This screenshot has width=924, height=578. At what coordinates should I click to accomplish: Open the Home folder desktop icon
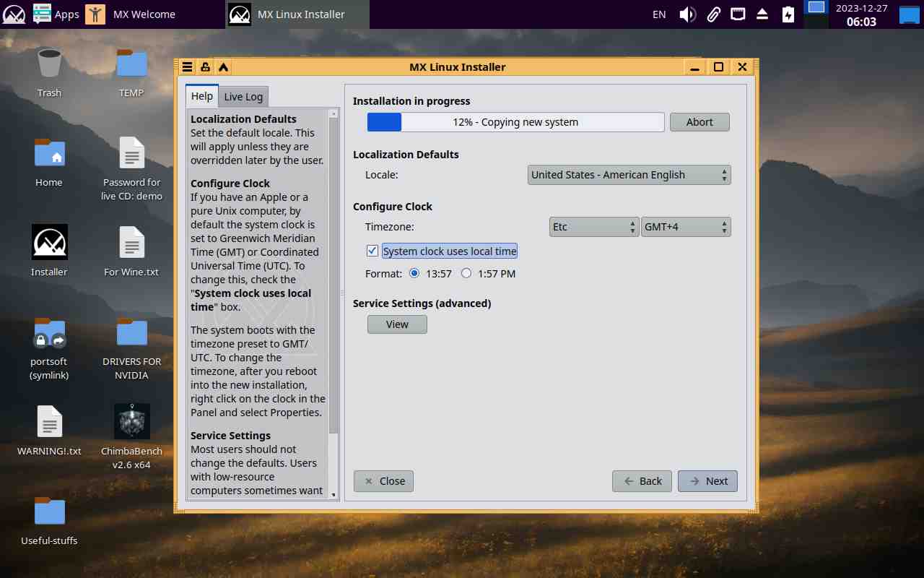pos(49,162)
